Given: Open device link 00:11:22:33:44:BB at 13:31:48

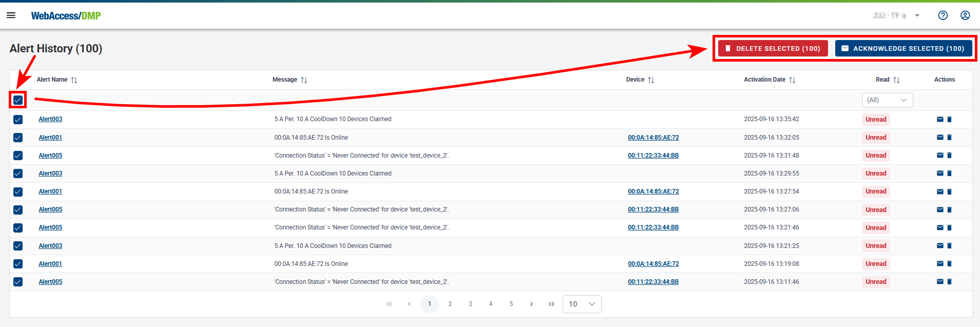Looking at the screenshot, I should pyautogui.click(x=653, y=156).
